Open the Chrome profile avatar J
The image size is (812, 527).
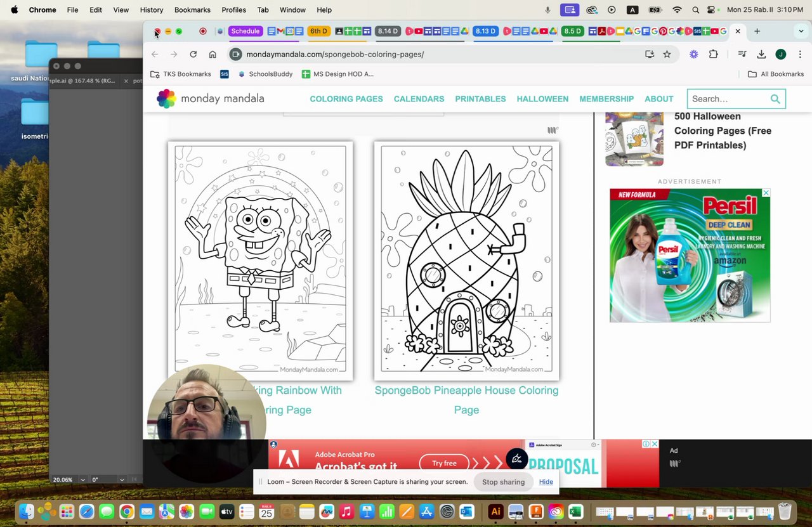(x=781, y=55)
